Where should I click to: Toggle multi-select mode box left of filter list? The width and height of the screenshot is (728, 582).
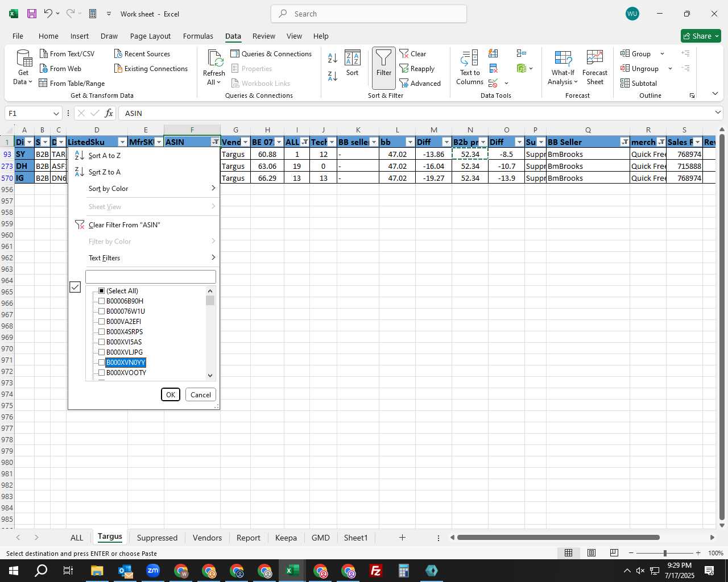point(75,287)
